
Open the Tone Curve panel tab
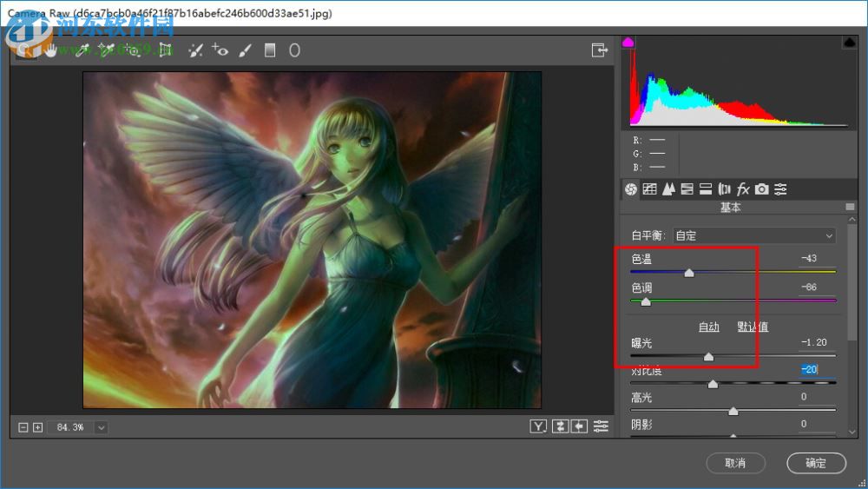[x=650, y=189]
